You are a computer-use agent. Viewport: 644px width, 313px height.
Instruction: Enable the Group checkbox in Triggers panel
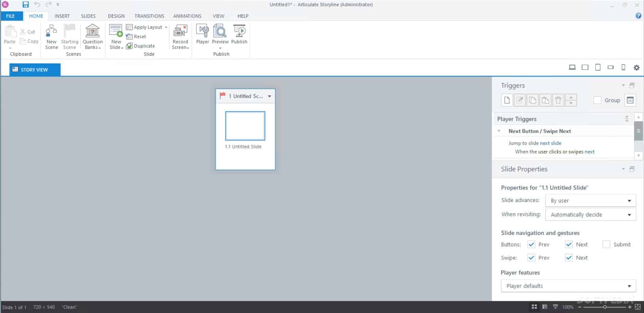coord(598,100)
